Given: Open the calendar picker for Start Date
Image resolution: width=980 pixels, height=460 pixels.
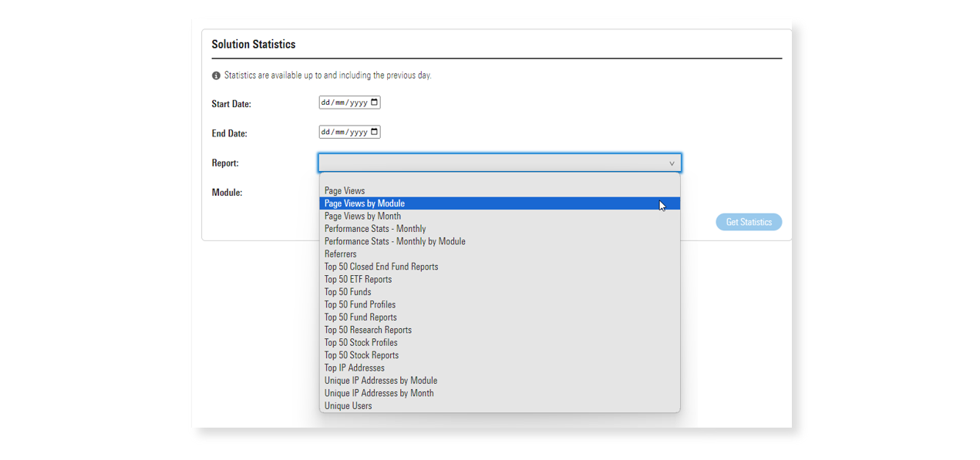Looking at the screenshot, I should click(373, 102).
